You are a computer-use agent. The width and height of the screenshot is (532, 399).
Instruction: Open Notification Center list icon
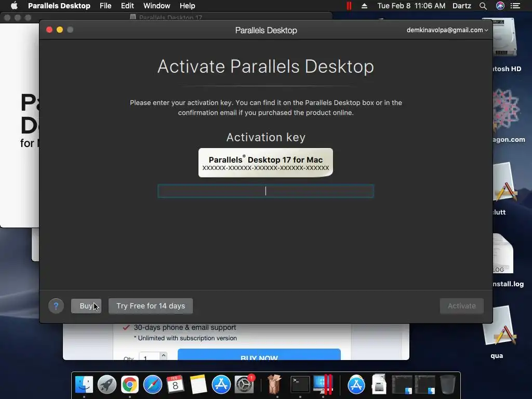tap(515, 6)
